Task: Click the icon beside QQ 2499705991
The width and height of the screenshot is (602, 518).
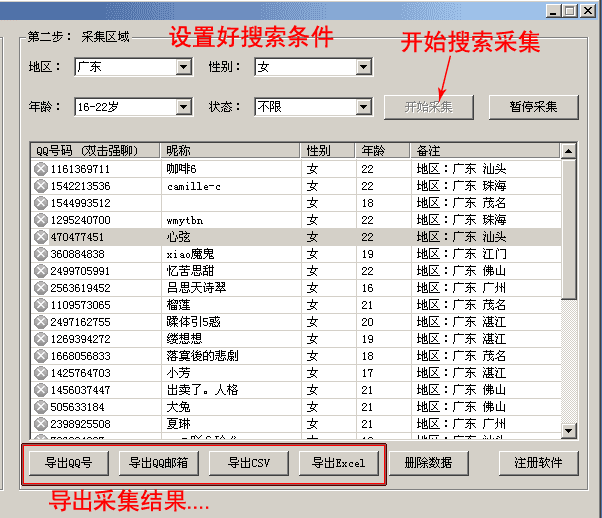Action: point(41,271)
